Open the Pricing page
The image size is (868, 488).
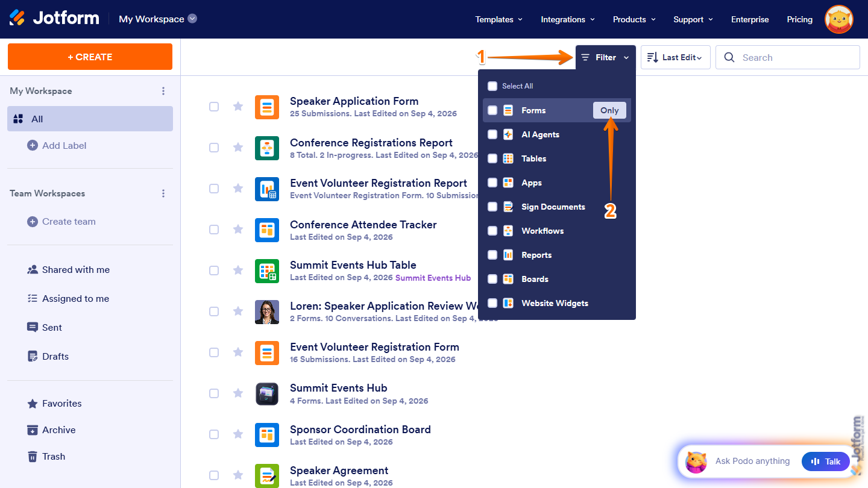pos(799,19)
